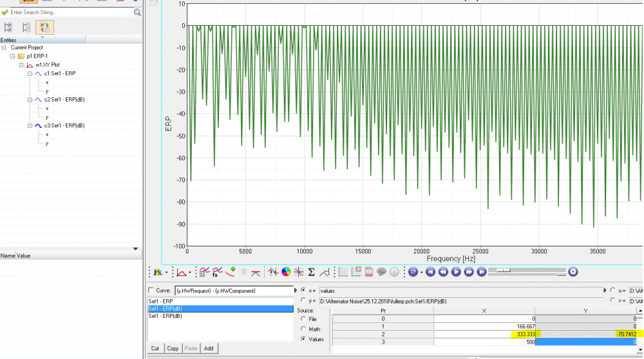Open the color wheel curve attributes
644x359 pixels.
[x=286, y=272]
